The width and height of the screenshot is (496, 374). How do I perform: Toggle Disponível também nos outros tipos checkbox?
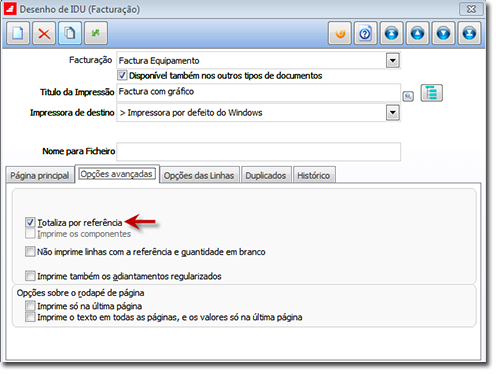[122, 75]
